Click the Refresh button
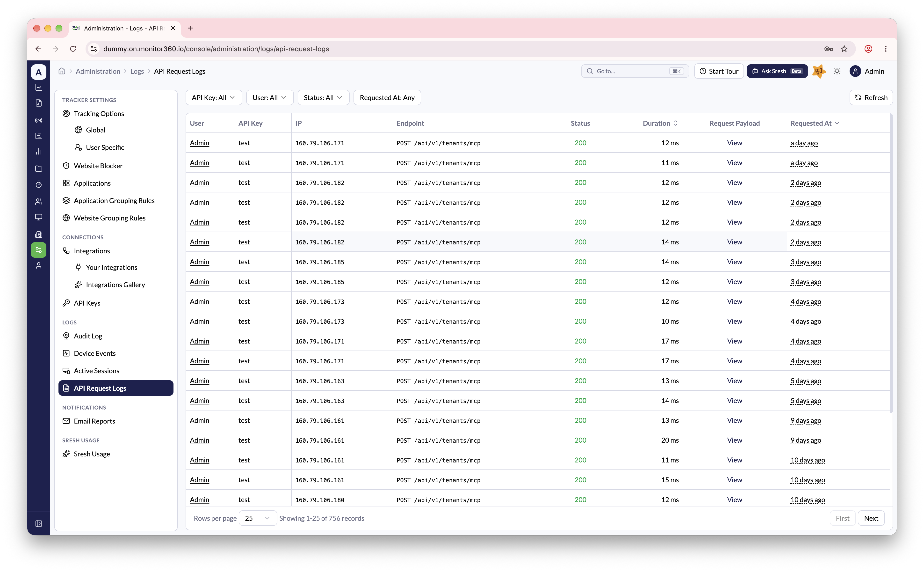Viewport: 924px width, 571px height. click(x=871, y=97)
